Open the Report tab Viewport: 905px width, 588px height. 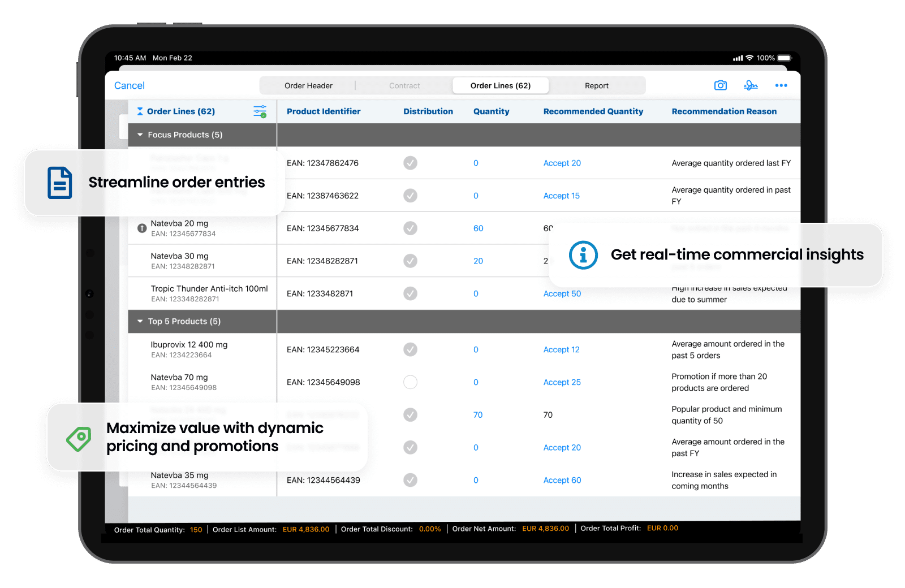[x=596, y=86]
